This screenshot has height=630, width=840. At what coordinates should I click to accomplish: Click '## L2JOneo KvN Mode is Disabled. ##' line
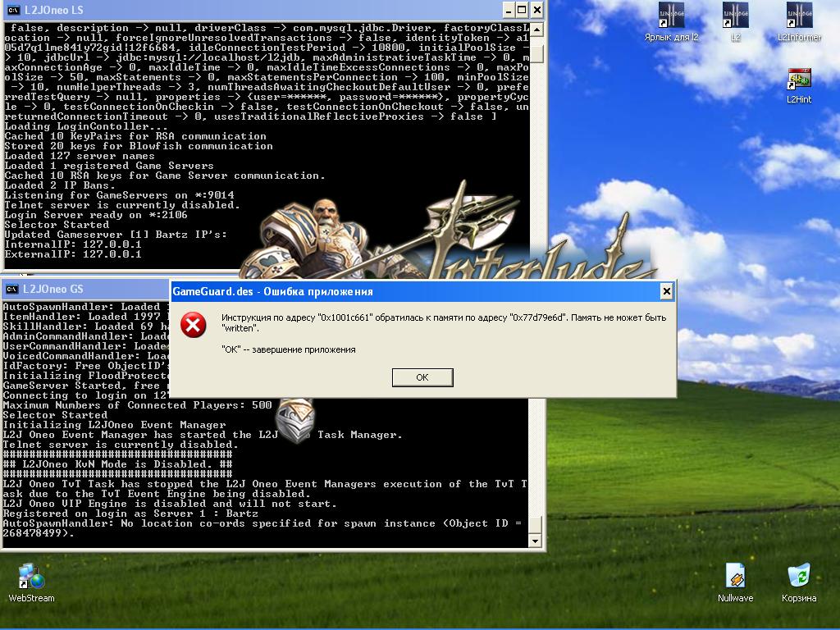click(x=117, y=464)
